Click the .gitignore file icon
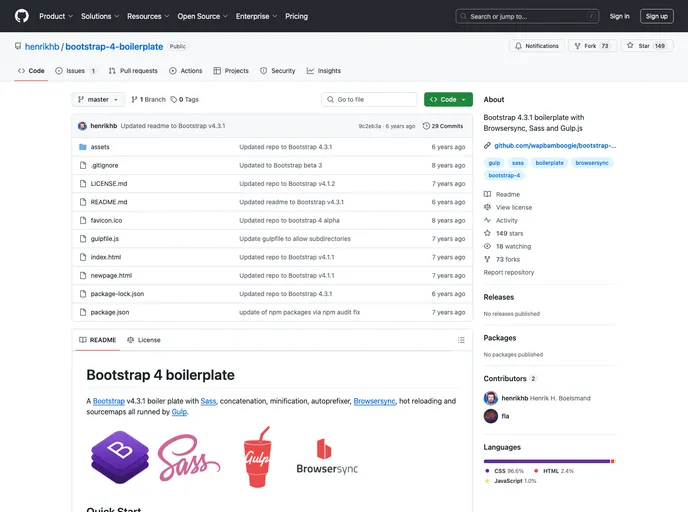 click(x=82, y=165)
